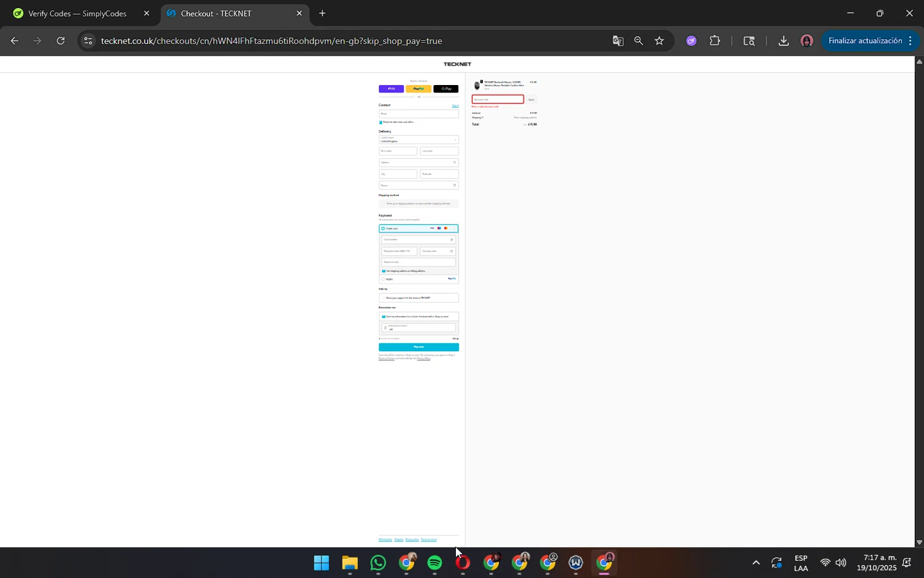Open the 7:17 a. m. clock and calendar

click(x=877, y=563)
